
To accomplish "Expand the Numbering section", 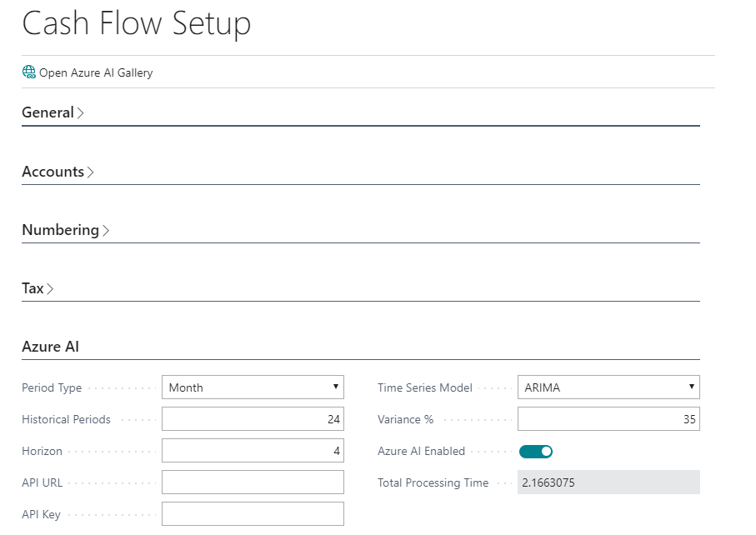I will (61, 230).
